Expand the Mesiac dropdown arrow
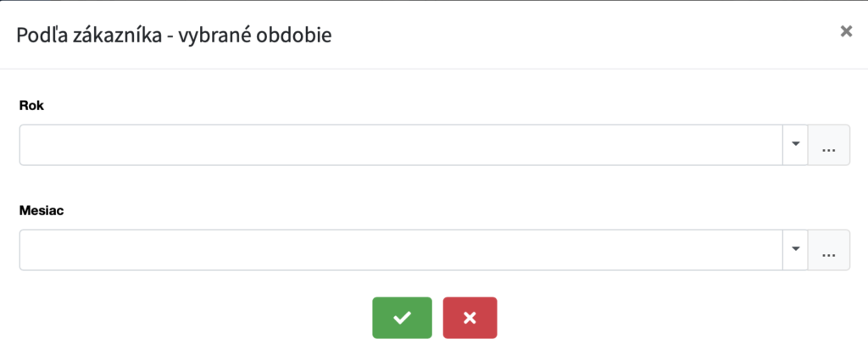This screenshot has width=868, height=355. pos(795,250)
